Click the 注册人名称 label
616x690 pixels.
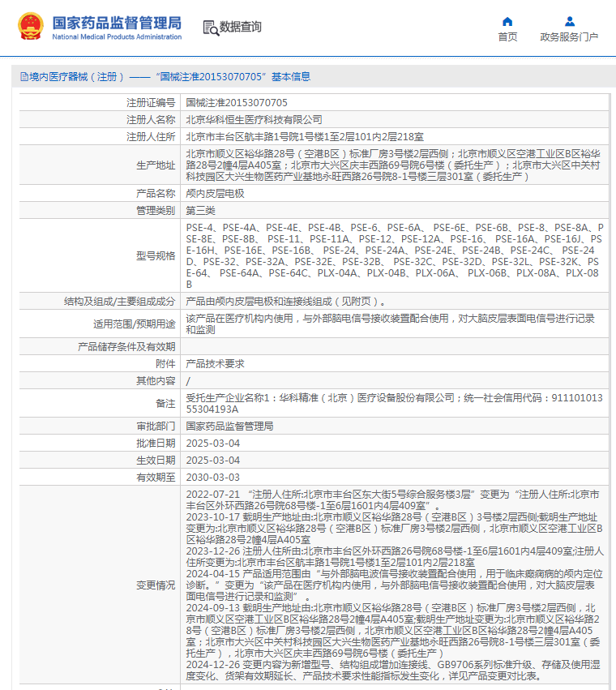click(151, 120)
